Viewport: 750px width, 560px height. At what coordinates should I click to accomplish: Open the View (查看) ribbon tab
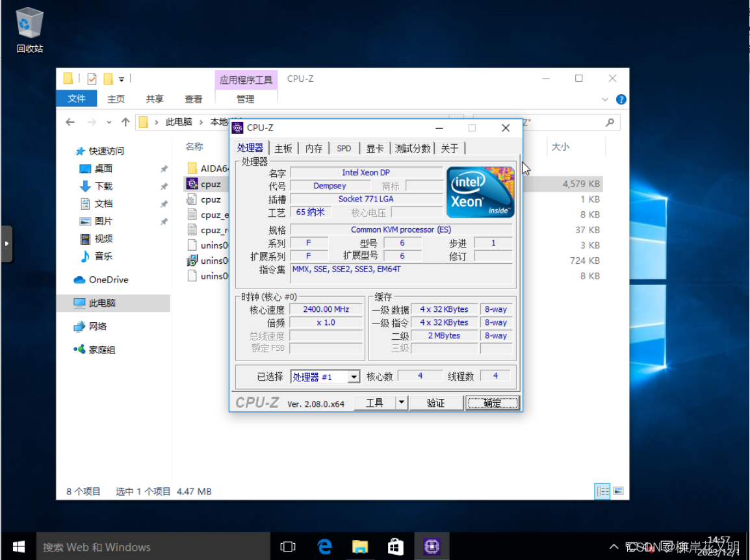tap(193, 99)
